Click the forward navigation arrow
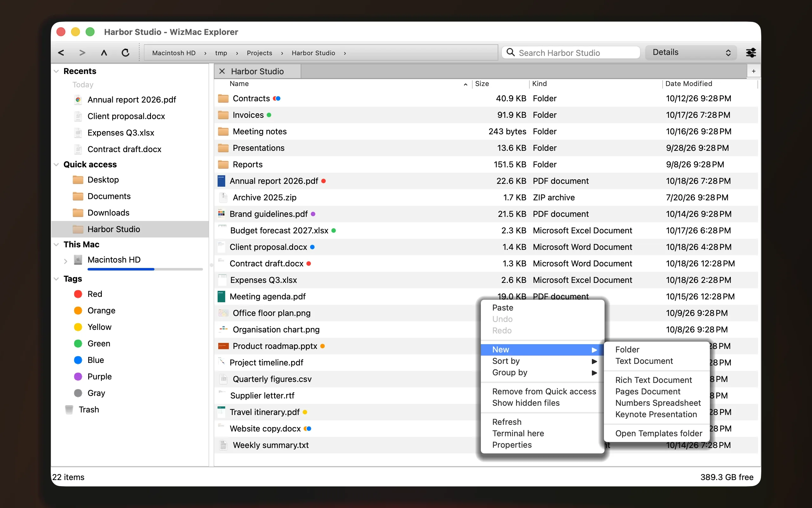 (82, 53)
